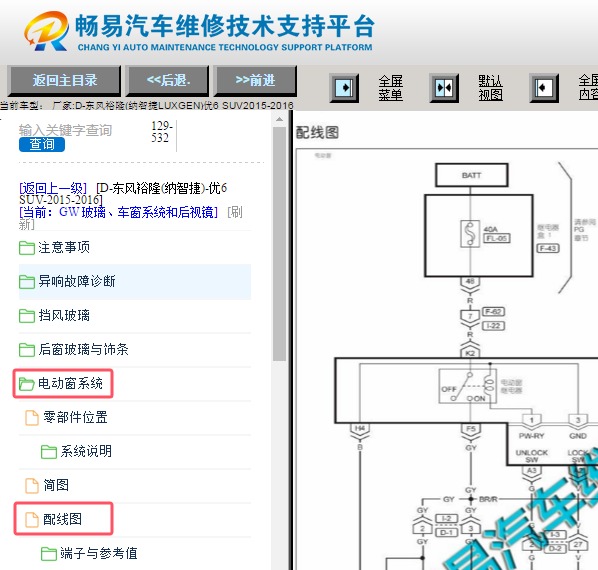Image resolution: width=598 pixels, height=570 pixels.
Task: Click the page icon beside 简图
Action: (x=32, y=485)
